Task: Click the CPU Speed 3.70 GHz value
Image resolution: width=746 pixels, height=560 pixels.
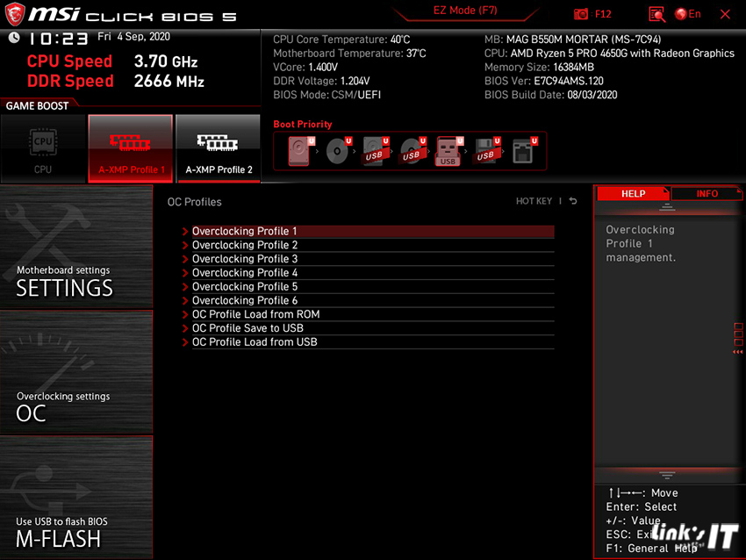Action: tap(166, 61)
